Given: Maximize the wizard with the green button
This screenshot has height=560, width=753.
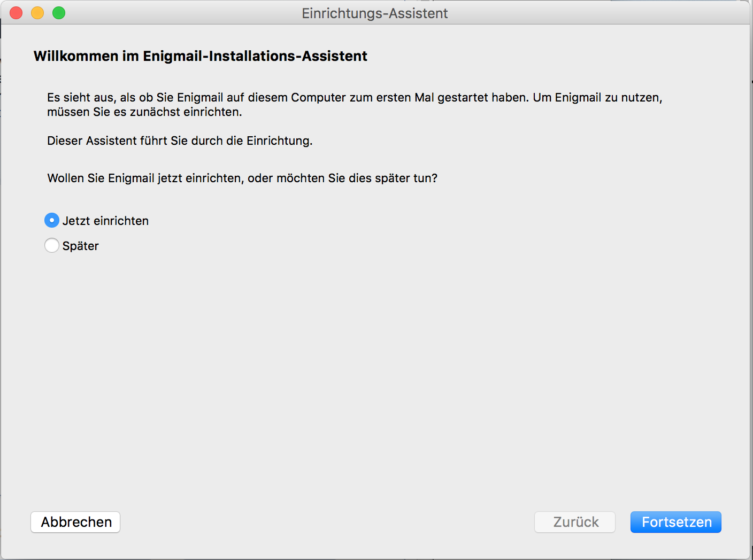Looking at the screenshot, I should [59, 13].
